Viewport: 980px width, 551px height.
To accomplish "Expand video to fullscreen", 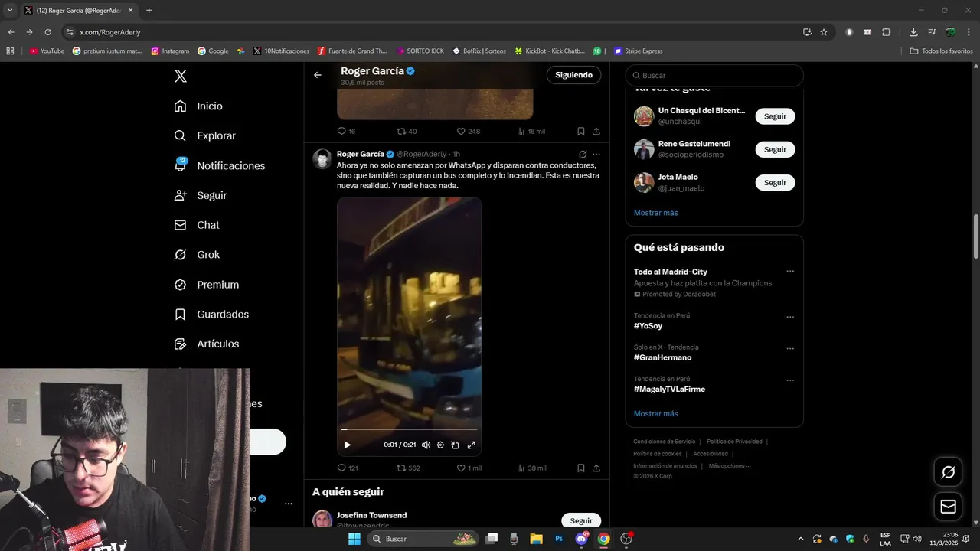I will point(471,445).
